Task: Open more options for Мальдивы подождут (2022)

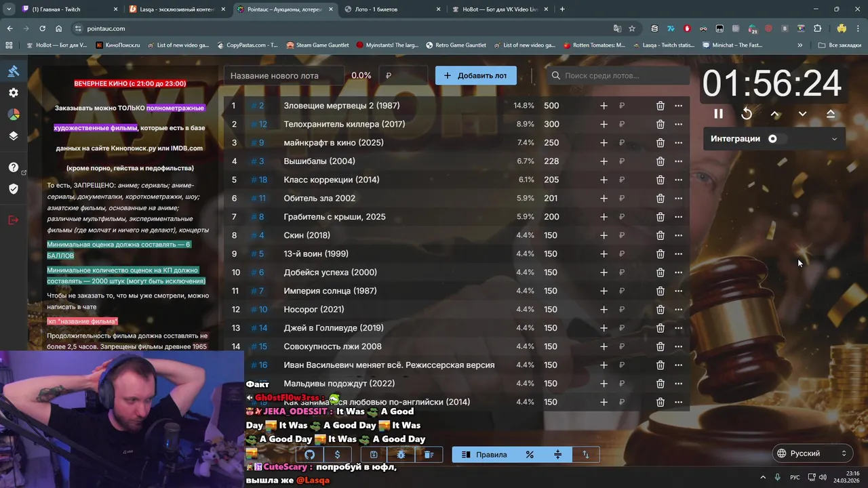Action: (678, 384)
